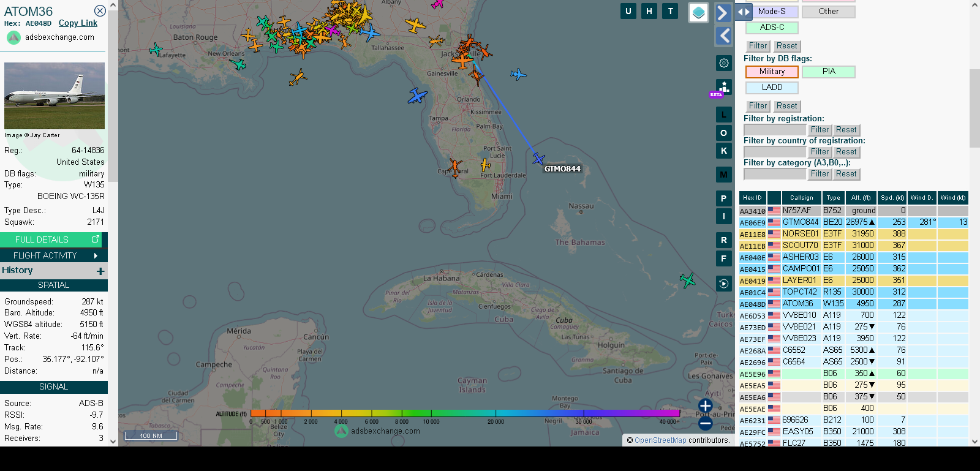Select the ATOM36 row in aircraft table

(853, 304)
